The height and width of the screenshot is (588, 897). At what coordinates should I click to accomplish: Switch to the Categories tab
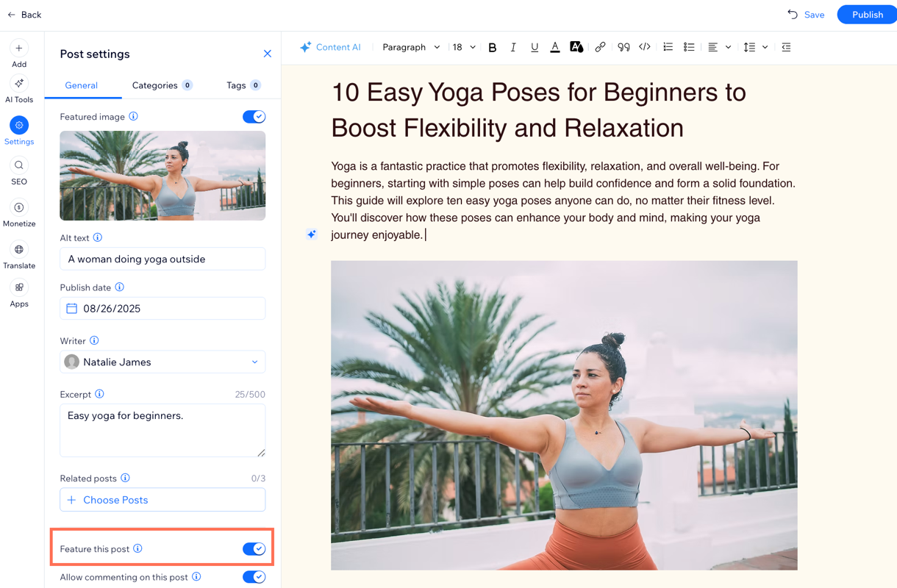click(x=162, y=85)
